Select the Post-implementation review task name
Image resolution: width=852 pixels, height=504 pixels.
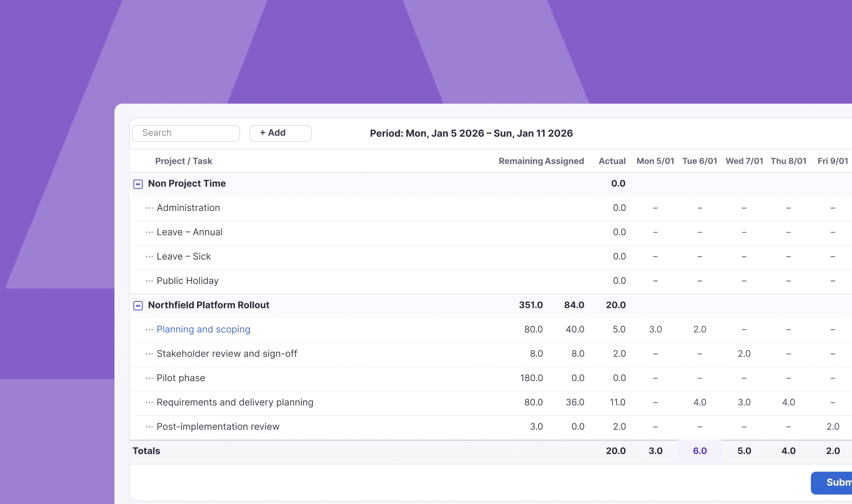(218, 427)
